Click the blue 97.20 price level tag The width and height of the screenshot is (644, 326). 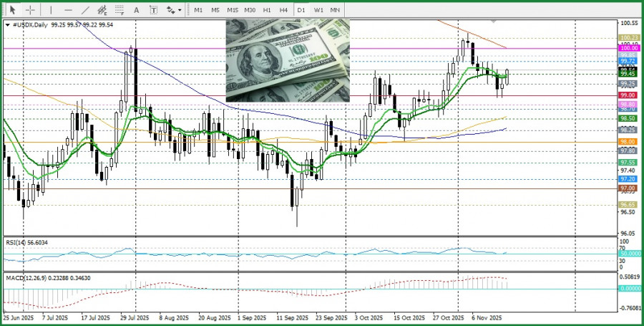(x=628, y=179)
